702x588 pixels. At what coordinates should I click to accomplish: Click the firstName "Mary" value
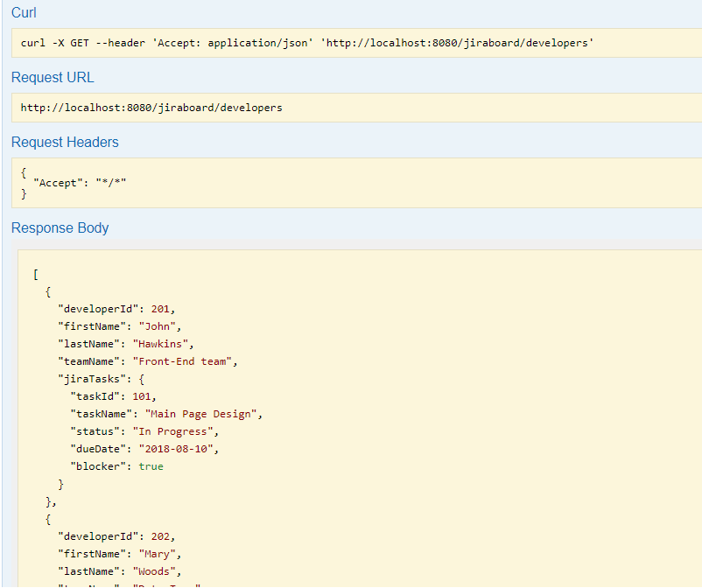[157, 554]
